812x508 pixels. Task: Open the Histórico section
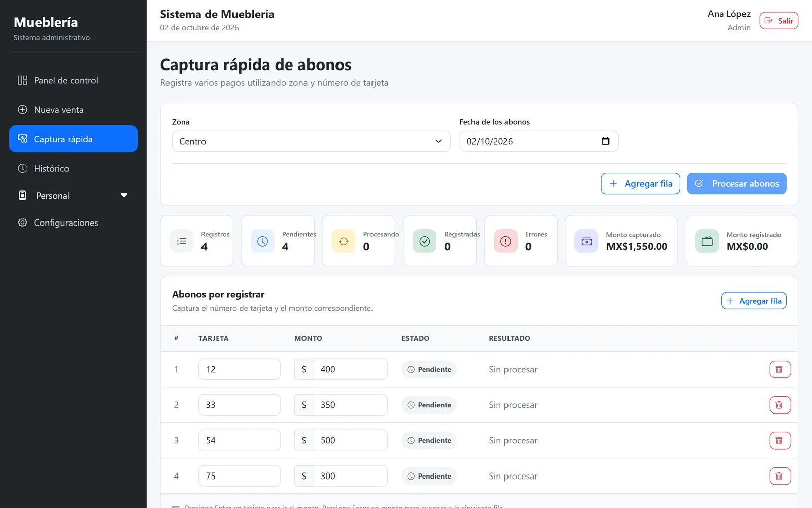tap(73, 168)
